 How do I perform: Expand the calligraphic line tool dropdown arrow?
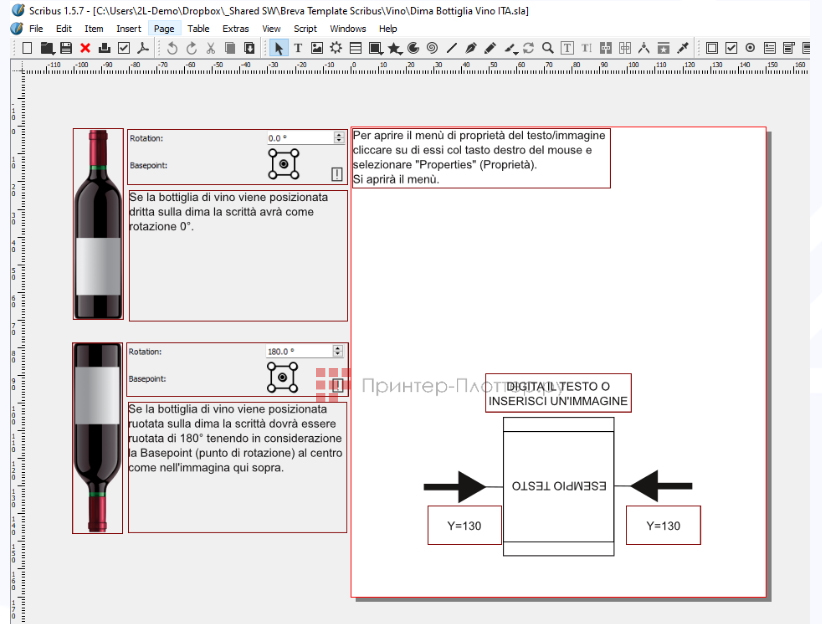(x=514, y=52)
